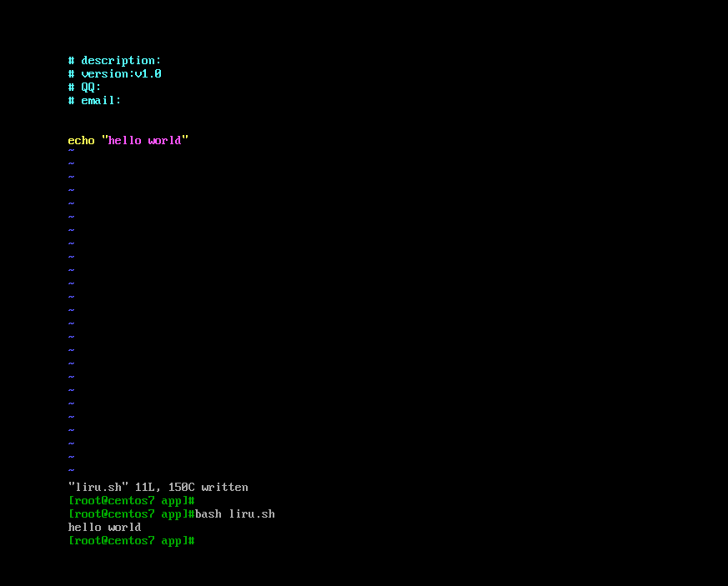Click the '# description:' comment line

coord(114,61)
